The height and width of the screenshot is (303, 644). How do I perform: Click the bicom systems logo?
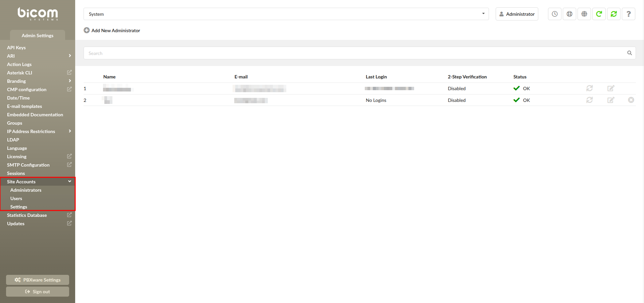pos(38,14)
